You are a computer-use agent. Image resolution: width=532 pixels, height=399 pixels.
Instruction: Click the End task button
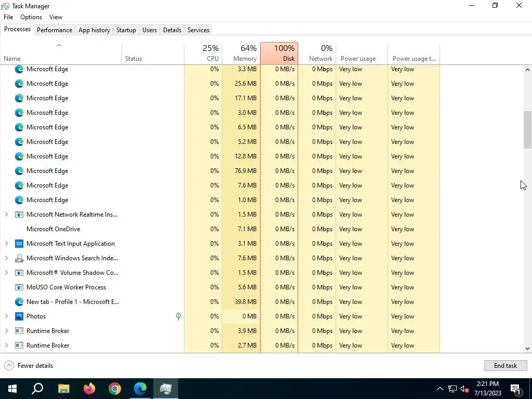coord(506,365)
